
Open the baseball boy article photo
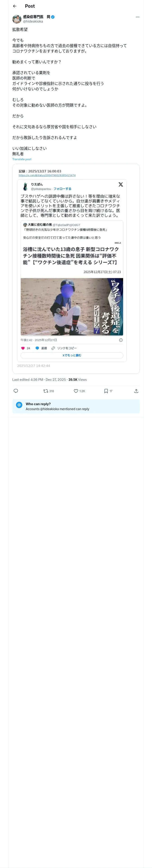(x=72, y=307)
